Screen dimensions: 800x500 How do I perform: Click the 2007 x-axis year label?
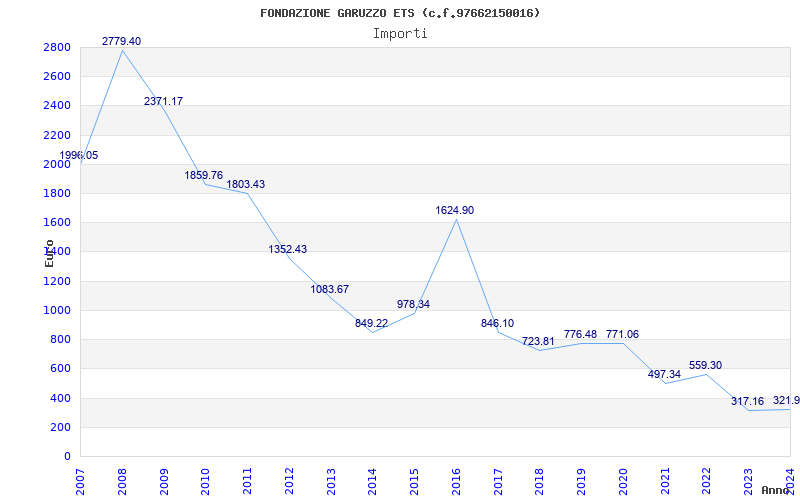click(81, 482)
